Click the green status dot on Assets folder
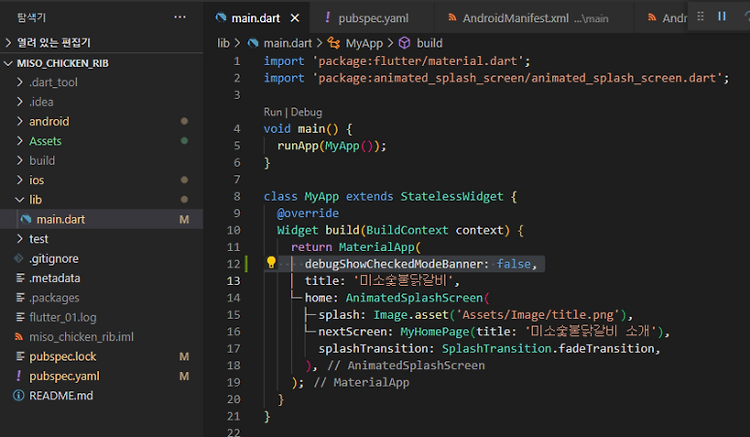 pyautogui.click(x=184, y=141)
